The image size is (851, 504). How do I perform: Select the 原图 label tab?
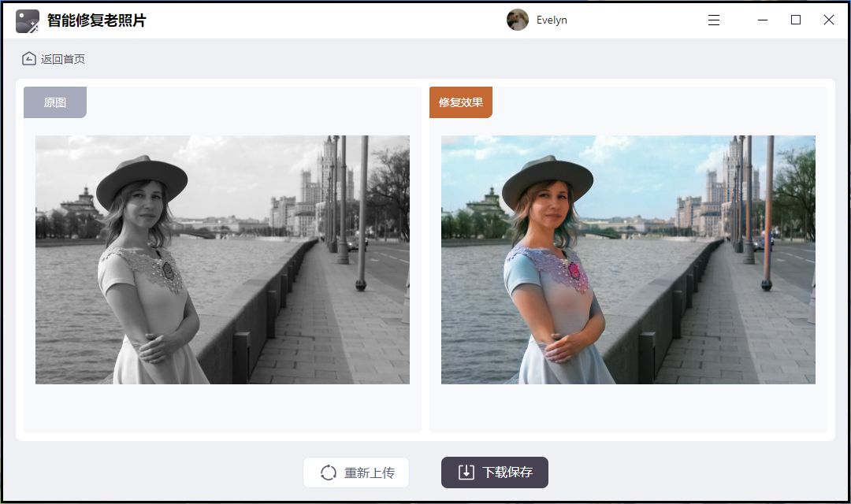pyautogui.click(x=55, y=102)
